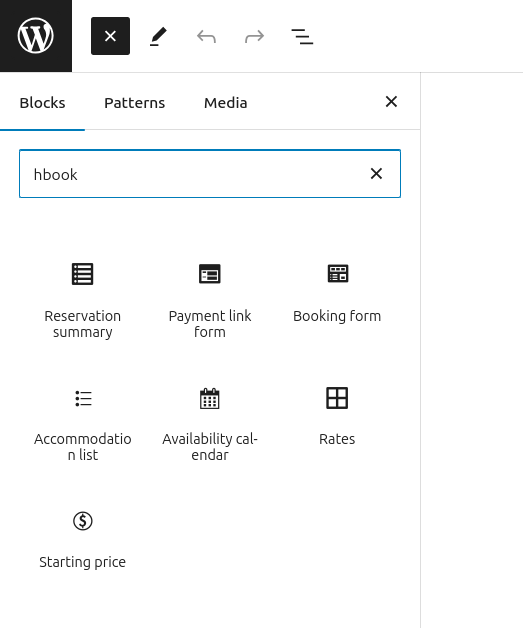Click the Redo arrow
This screenshot has width=523, height=628.
pyautogui.click(x=254, y=36)
